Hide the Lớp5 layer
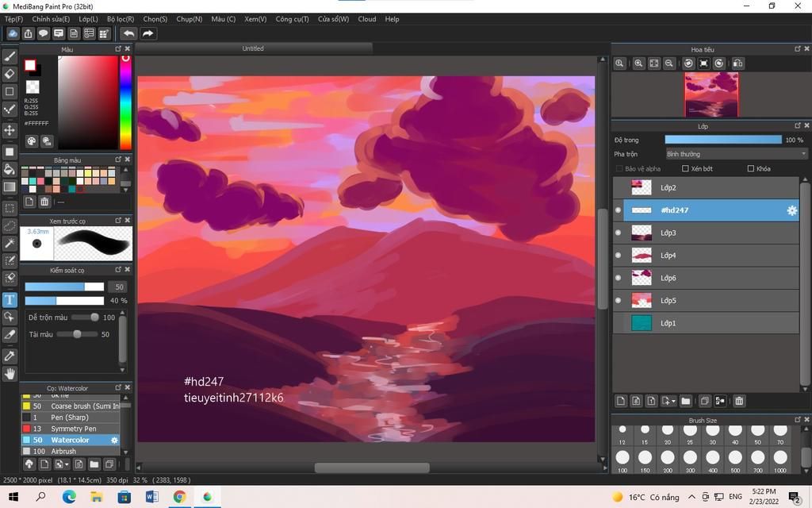Viewport: 812px width, 508px height. pos(618,301)
